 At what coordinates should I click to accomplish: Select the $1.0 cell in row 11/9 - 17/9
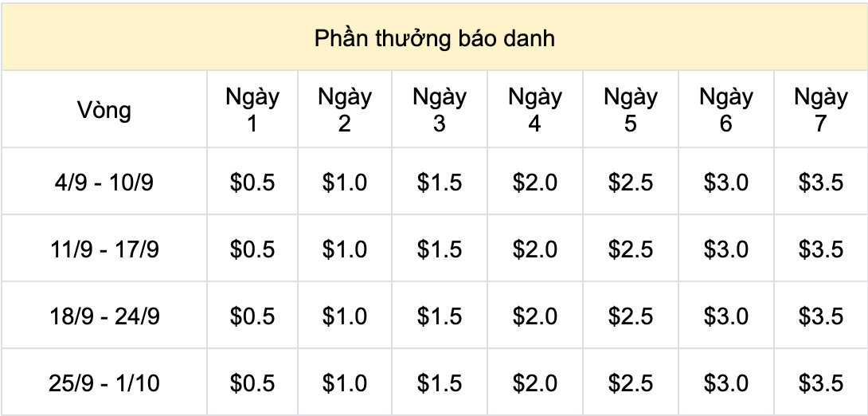(345, 249)
